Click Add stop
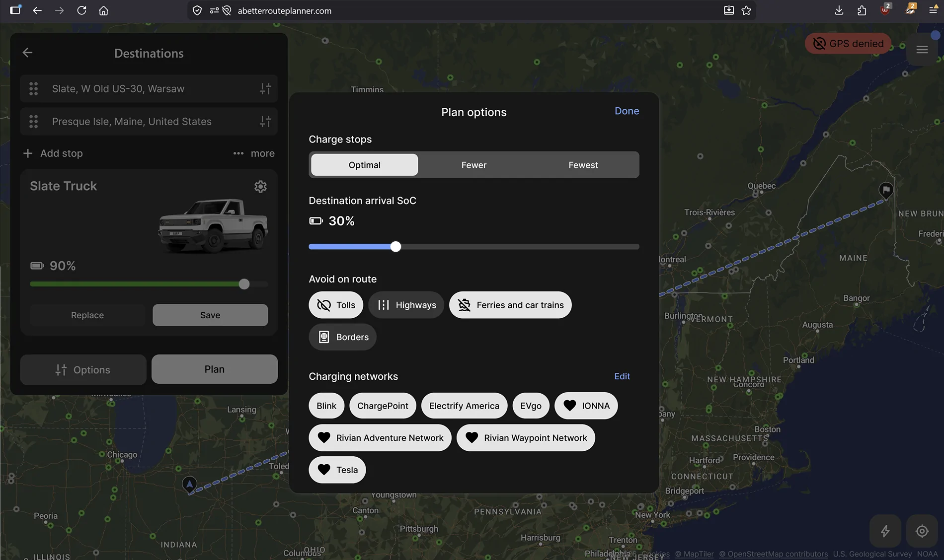The image size is (944, 560). tap(53, 153)
